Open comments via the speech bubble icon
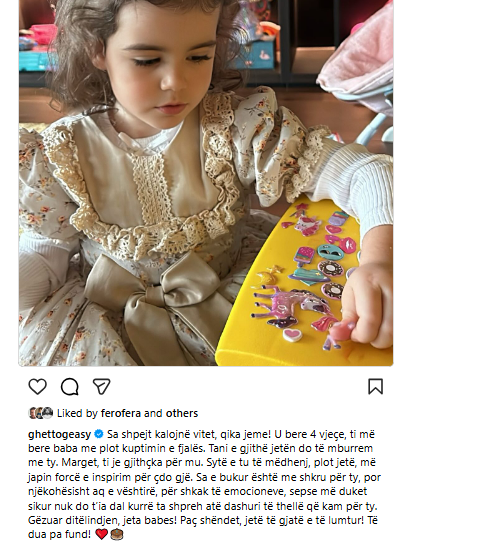The height and width of the screenshot is (546, 487). (x=70, y=387)
